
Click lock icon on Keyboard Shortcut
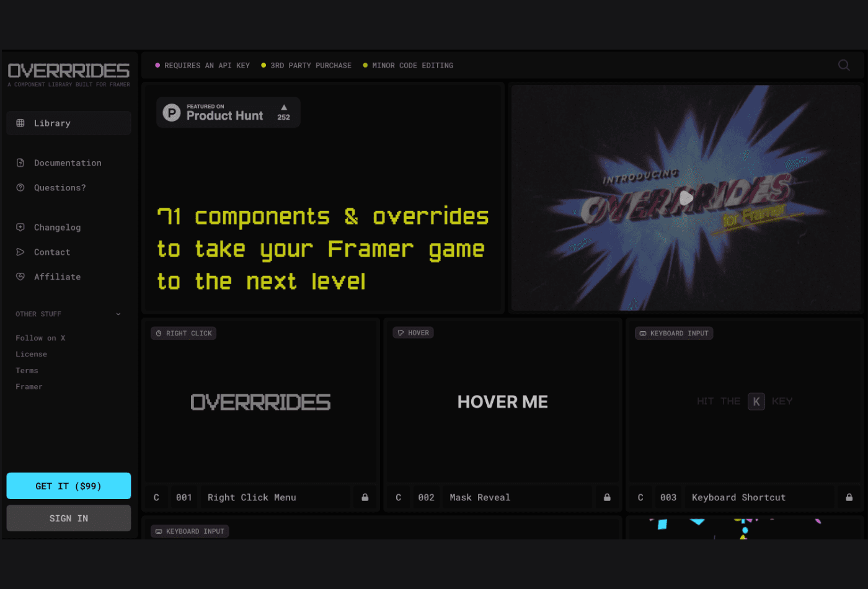click(849, 497)
